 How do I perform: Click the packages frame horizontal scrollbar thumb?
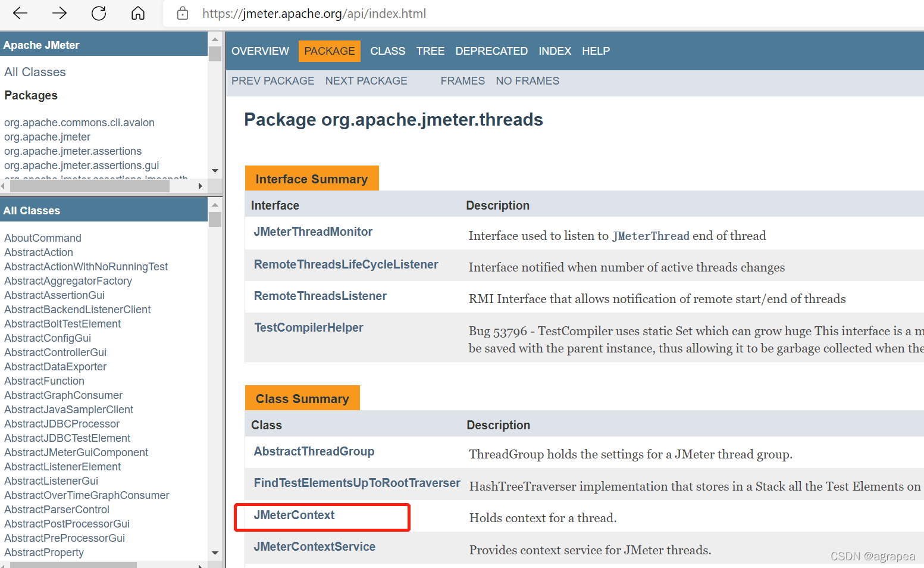(90, 186)
